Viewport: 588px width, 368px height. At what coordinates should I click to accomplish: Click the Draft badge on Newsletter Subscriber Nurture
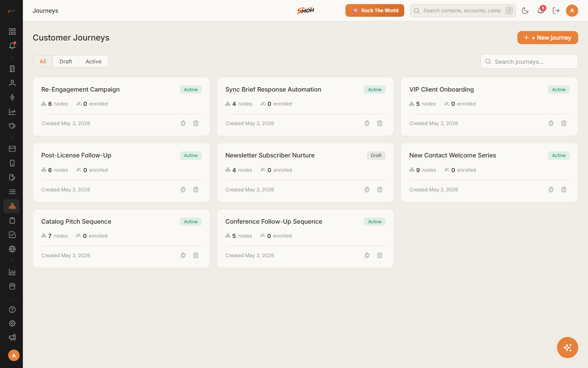pos(376,155)
